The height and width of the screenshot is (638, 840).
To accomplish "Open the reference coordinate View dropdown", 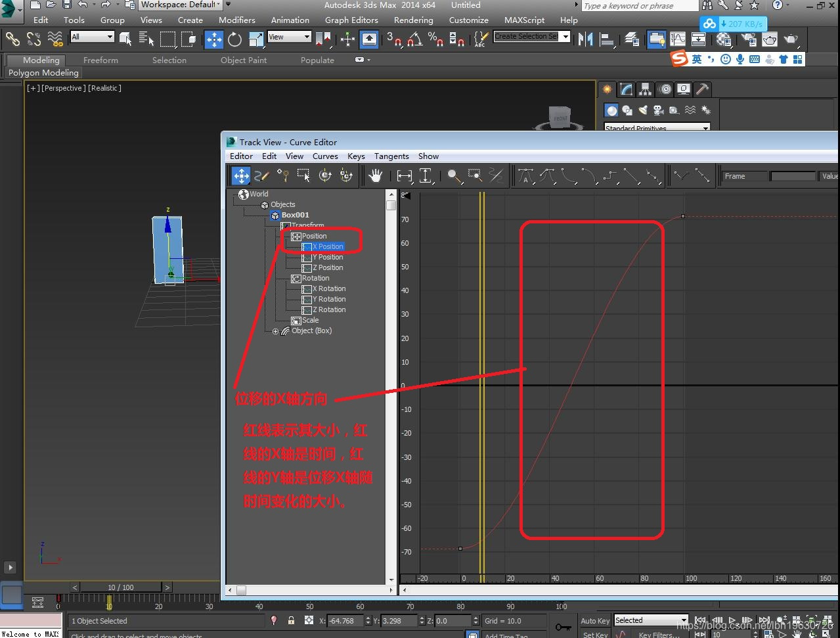I will coord(289,37).
